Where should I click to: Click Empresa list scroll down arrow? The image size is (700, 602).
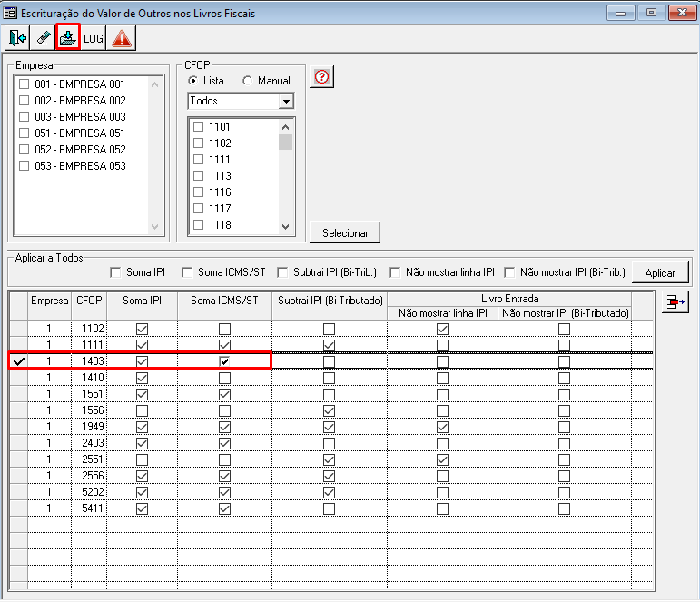(155, 227)
